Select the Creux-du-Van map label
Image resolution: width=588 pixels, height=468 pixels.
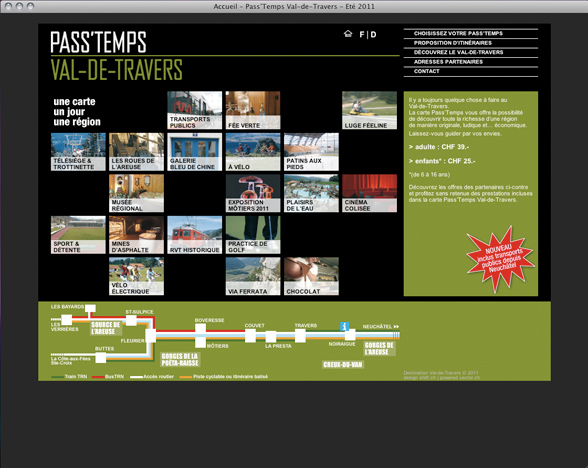point(343,364)
